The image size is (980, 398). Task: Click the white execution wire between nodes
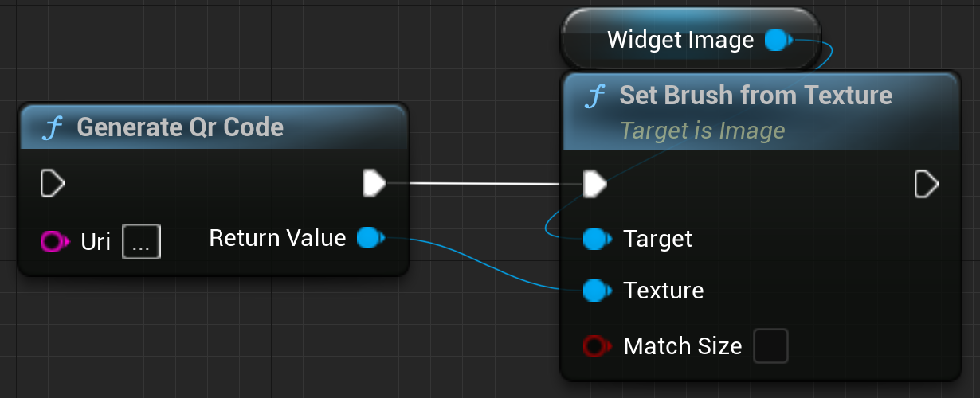486,184
